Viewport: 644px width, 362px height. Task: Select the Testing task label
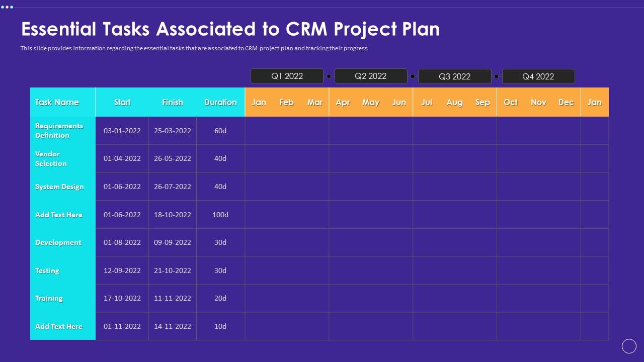point(47,270)
